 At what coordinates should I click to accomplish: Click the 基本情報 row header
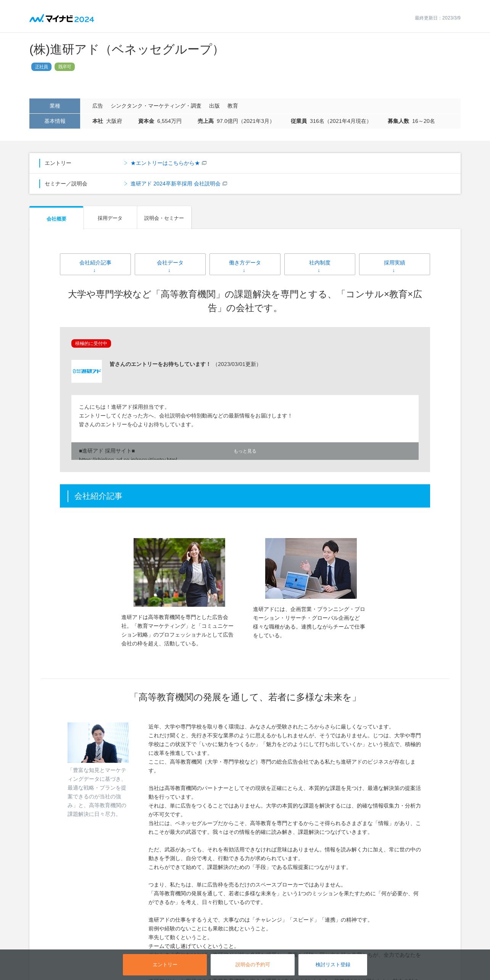[x=55, y=121]
